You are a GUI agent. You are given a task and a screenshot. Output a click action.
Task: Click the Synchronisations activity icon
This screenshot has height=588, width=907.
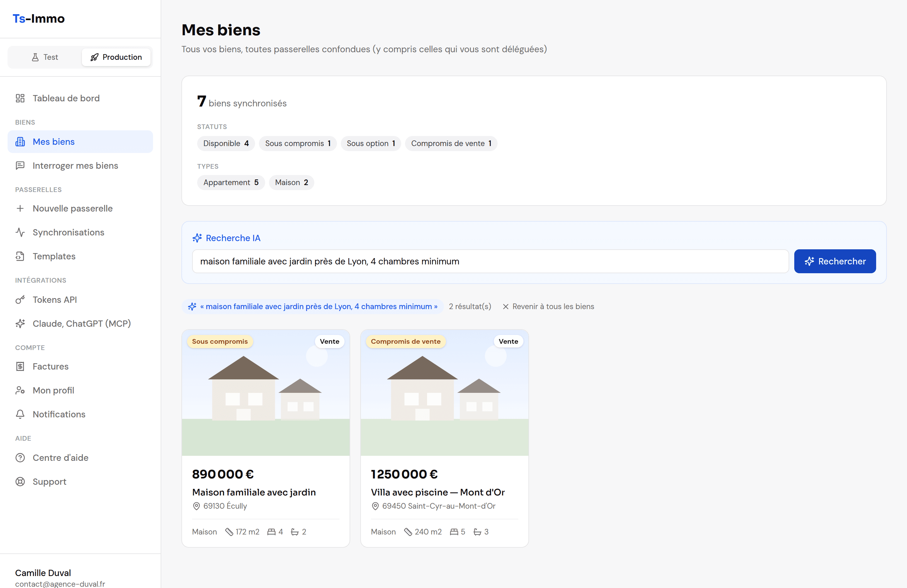(x=20, y=232)
